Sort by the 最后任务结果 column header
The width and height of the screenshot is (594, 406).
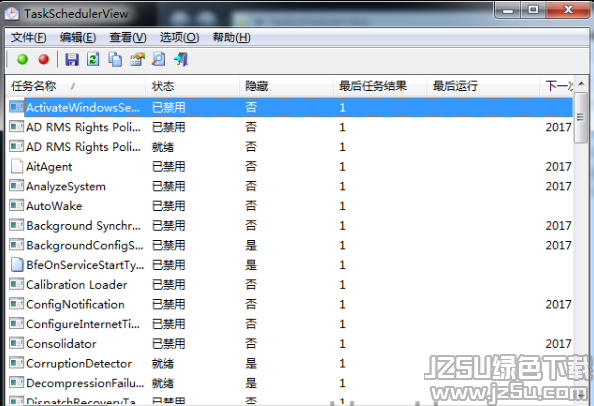[380, 86]
